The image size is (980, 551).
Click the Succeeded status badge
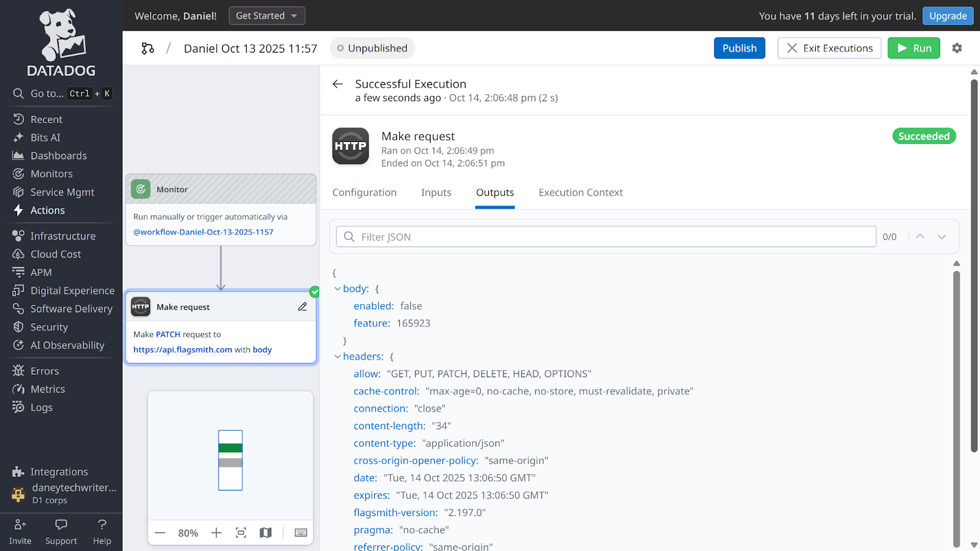[x=924, y=136]
